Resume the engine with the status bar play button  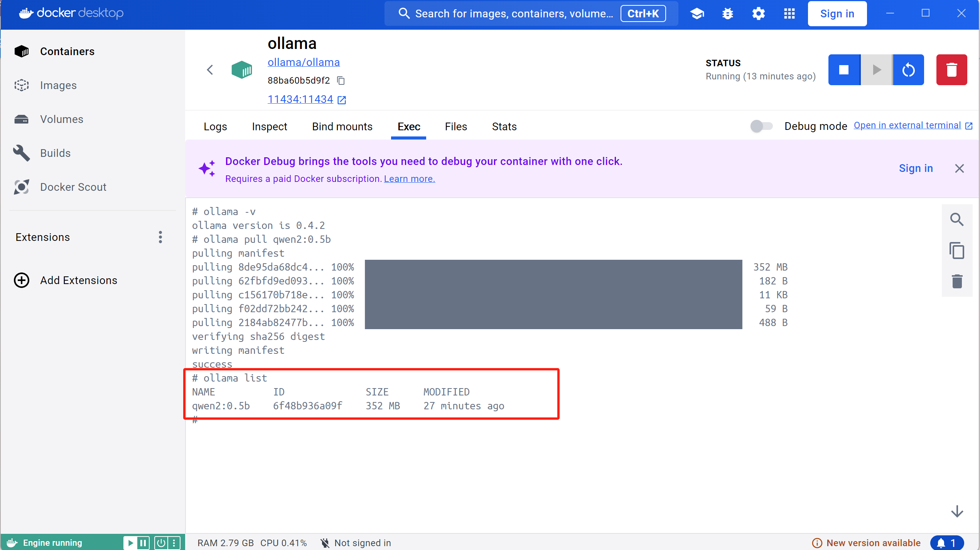coord(131,543)
